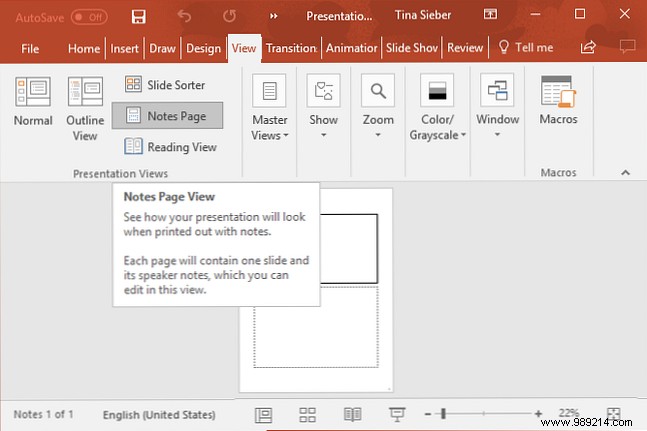Click the Redo/Repeat icon
The height and width of the screenshot is (431, 647).
tap(229, 16)
